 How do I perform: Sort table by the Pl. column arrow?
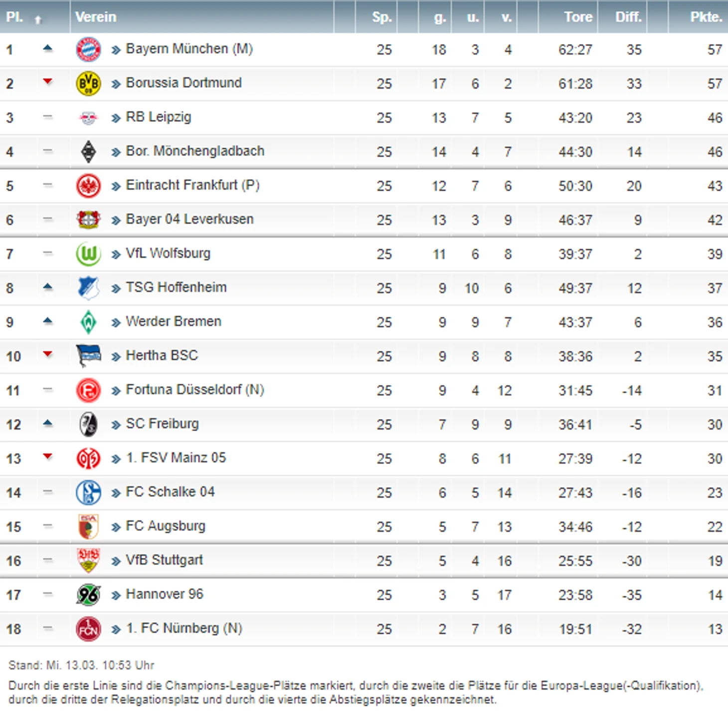(38, 19)
